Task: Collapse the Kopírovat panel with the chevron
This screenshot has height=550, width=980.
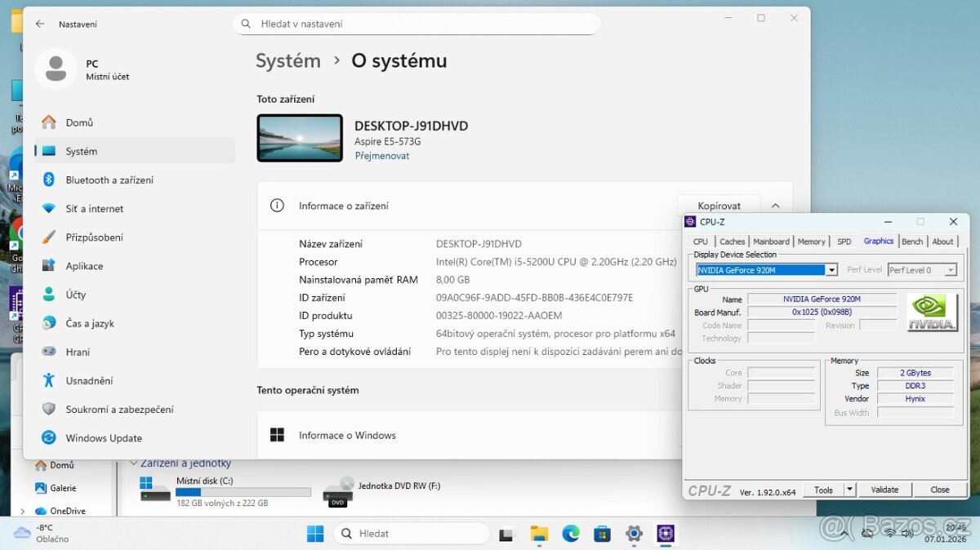Action: pos(775,205)
